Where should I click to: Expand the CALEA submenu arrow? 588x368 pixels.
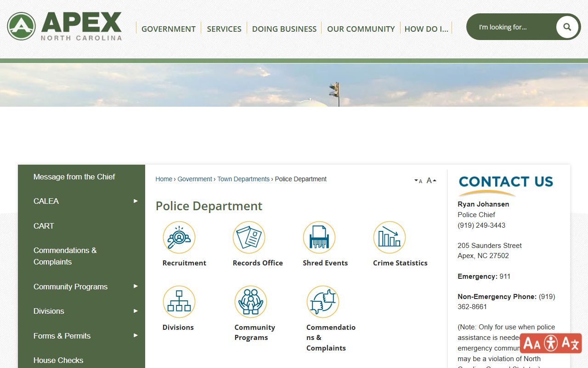(136, 201)
